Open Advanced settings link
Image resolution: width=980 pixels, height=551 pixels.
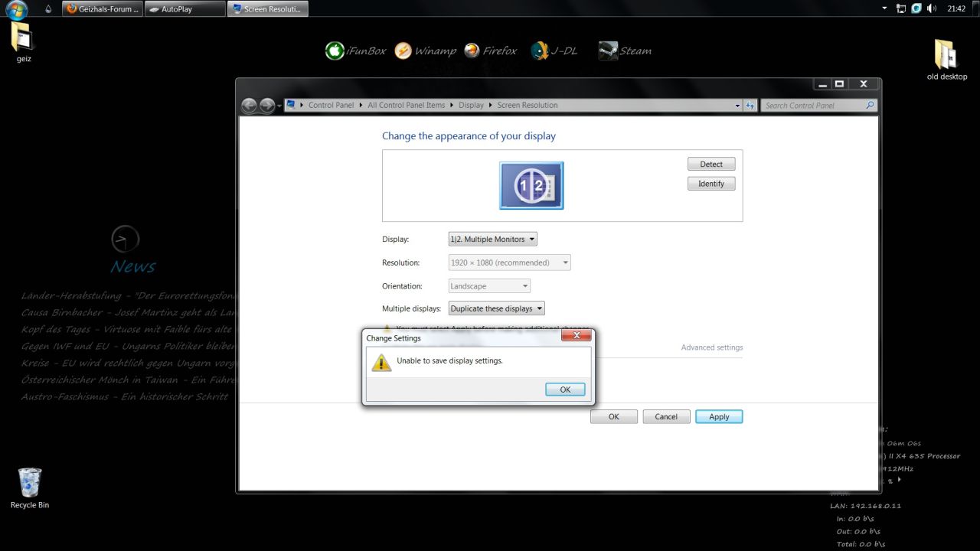click(x=711, y=347)
